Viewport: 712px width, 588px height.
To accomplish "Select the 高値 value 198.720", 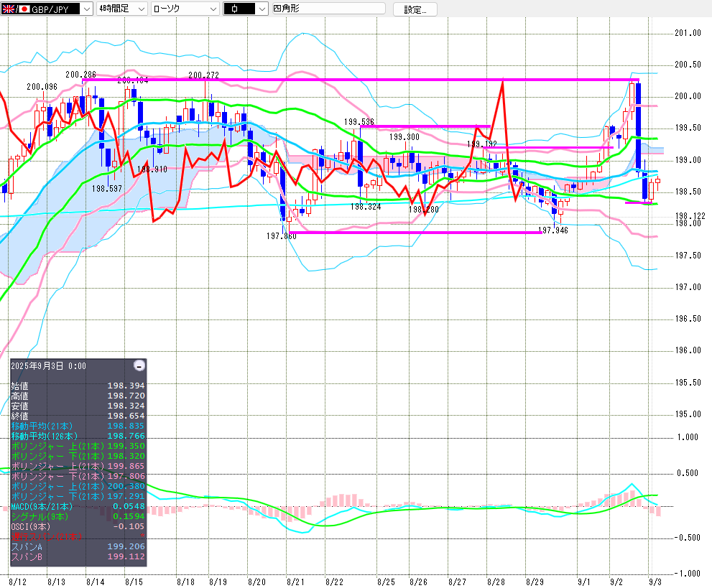I will (x=126, y=396).
